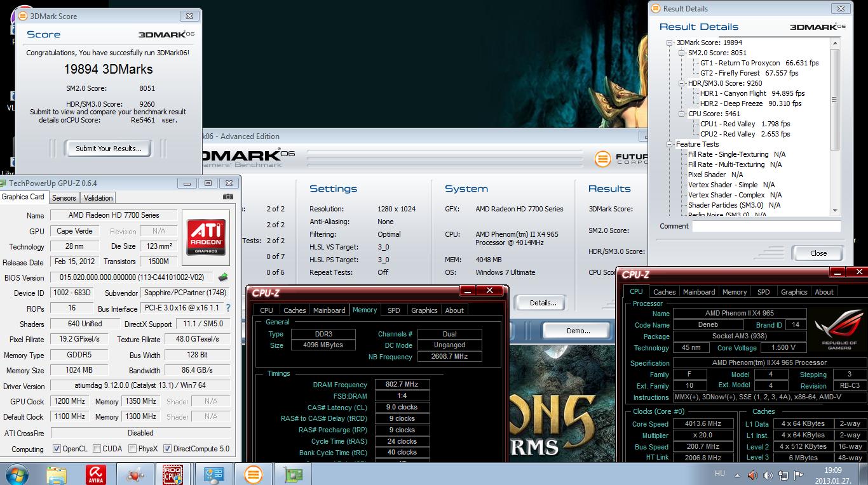Viewport: 868px width, 485px height.
Task: Open About tab in right CPU-Z window
Action: coord(824,292)
